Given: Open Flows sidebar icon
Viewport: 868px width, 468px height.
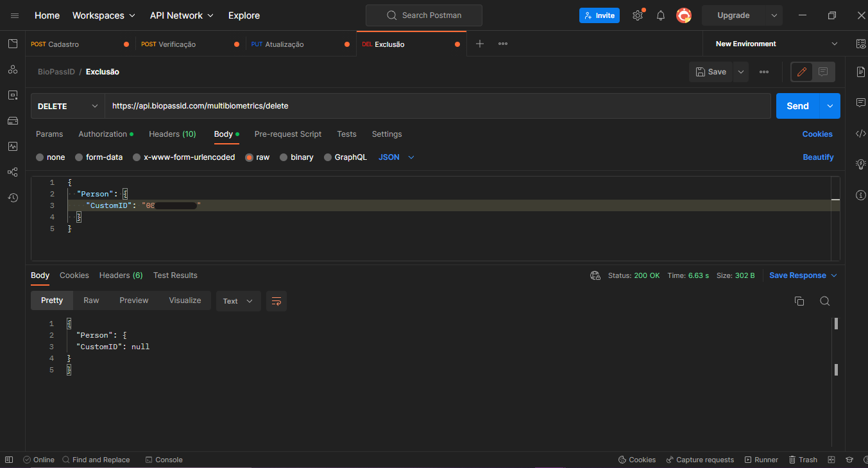Looking at the screenshot, I should click(13, 172).
